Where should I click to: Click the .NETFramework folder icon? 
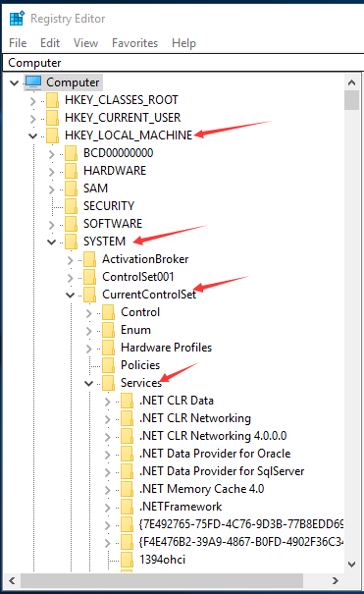(128, 507)
